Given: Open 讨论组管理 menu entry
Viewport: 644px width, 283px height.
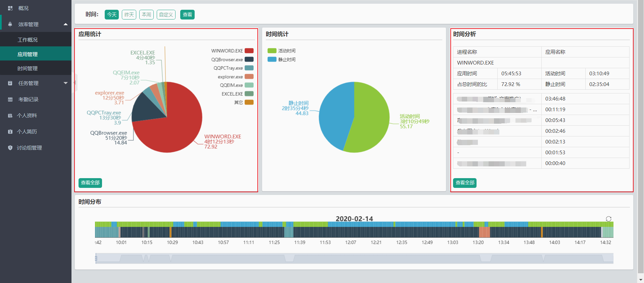Looking at the screenshot, I should [30, 148].
